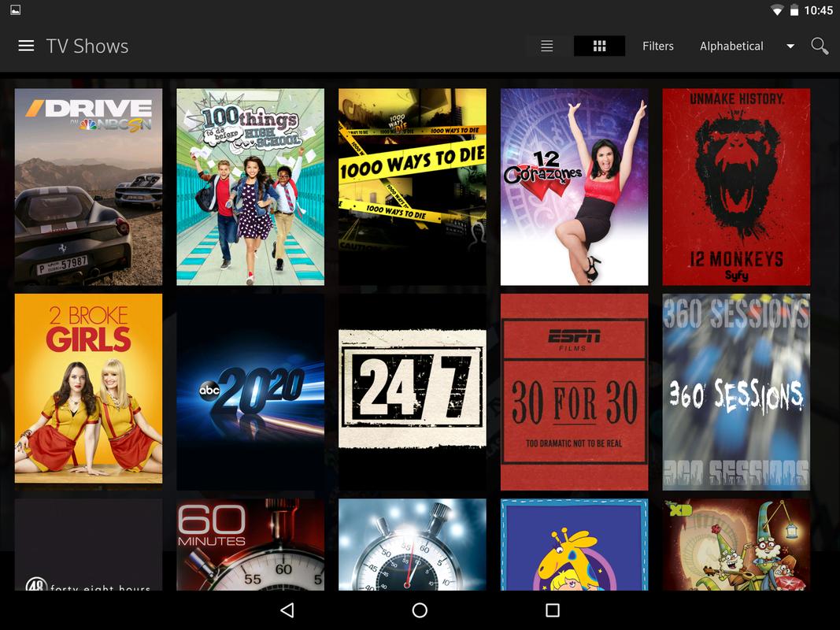Switch to grid view layout
The width and height of the screenshot is (840, 630).
click(x=599, y=46)
